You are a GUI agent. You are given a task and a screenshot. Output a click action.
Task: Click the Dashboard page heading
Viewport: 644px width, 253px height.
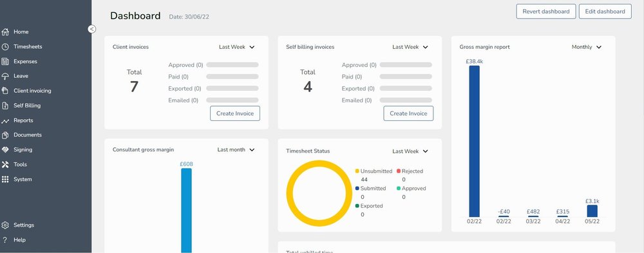point(135,16)
